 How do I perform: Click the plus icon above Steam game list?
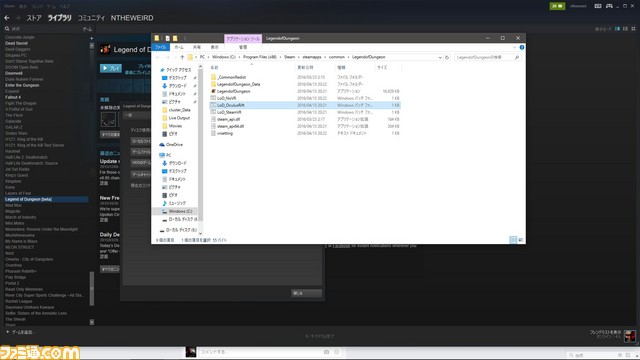[91, 38]
